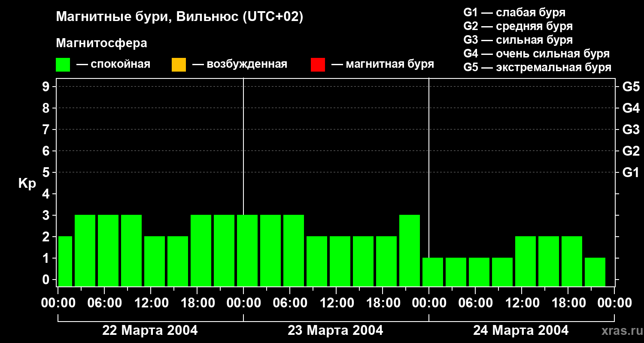Image resolution: width=644 pixels, height=343 pixels.
Task: Click the G1 слабая буря legend entry
Action: click(514, 12)
